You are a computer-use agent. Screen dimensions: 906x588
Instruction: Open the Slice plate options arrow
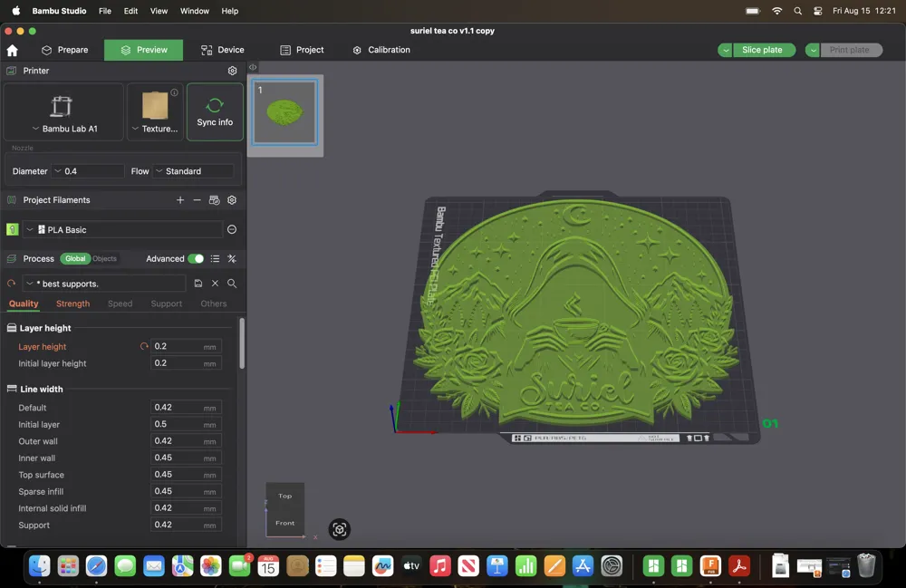(725, 50)
